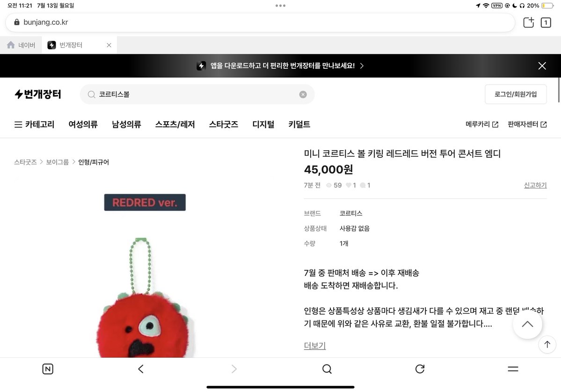Screen dimensions: 561x392
Task: Clear the search text with x icon
Action: tap(303, 94)
